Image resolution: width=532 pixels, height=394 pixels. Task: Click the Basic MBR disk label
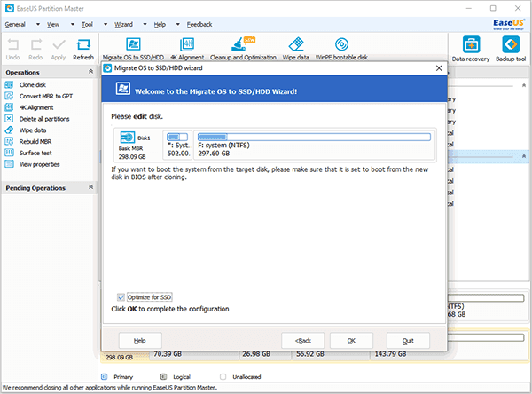(x=130, y=148)
